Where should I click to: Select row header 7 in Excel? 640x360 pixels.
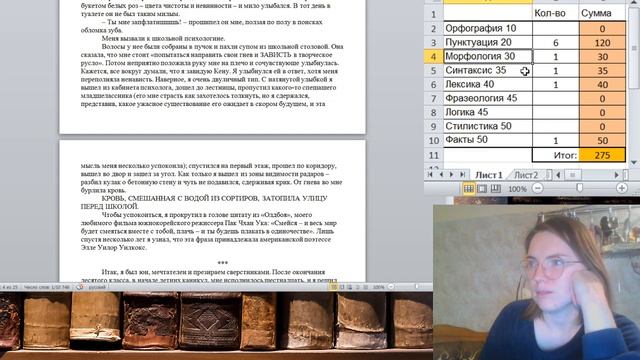pyautogui.click(x=433, y=99)
